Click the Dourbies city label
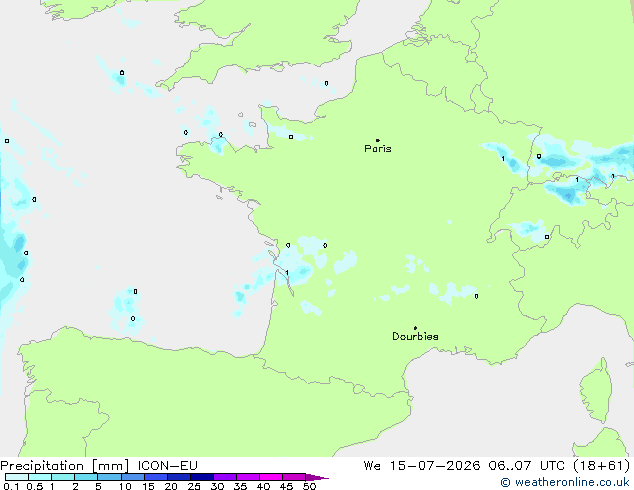The width and height of the screenshot is (634, 490). (x=415, y=336)
